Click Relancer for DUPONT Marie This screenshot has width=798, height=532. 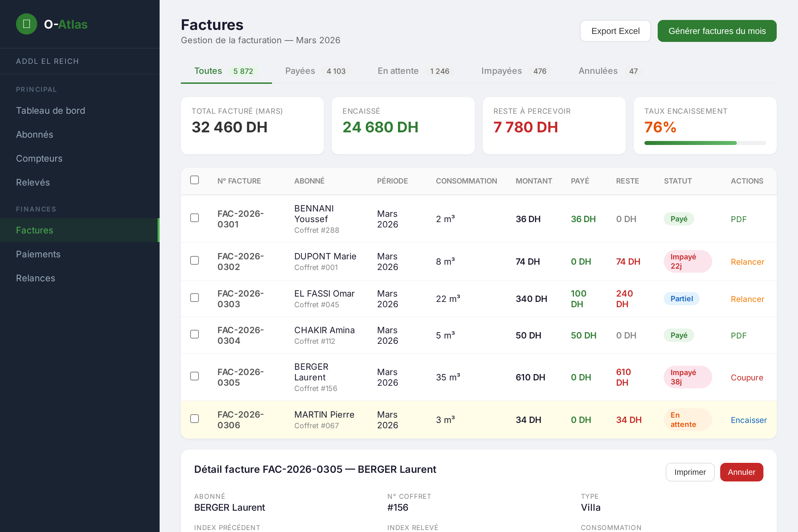click(x=747, y=262)
